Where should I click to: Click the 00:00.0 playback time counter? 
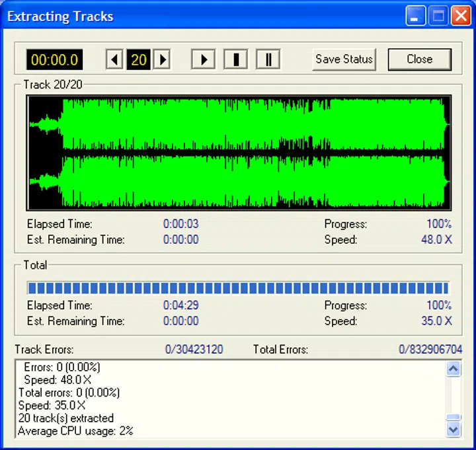point(54,59)
